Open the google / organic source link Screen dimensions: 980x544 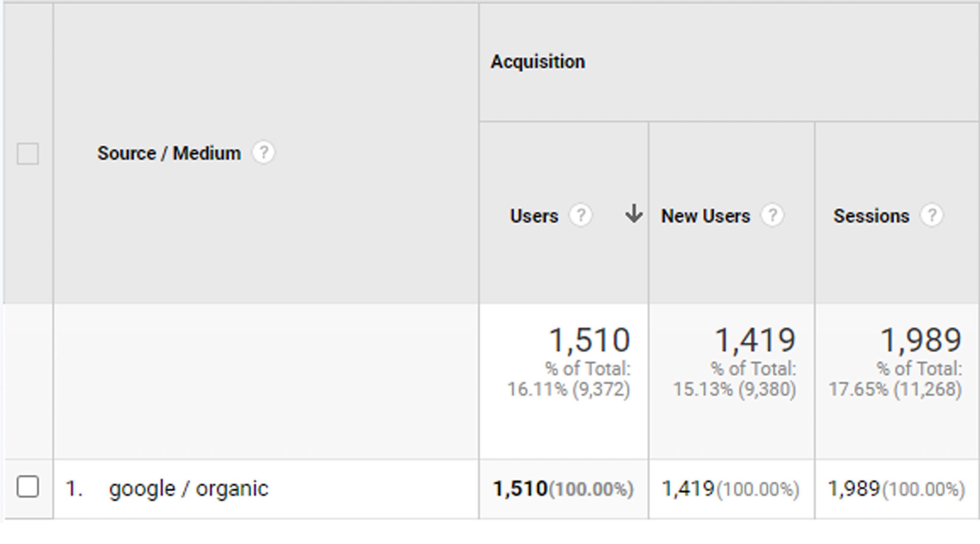(189, 488)
